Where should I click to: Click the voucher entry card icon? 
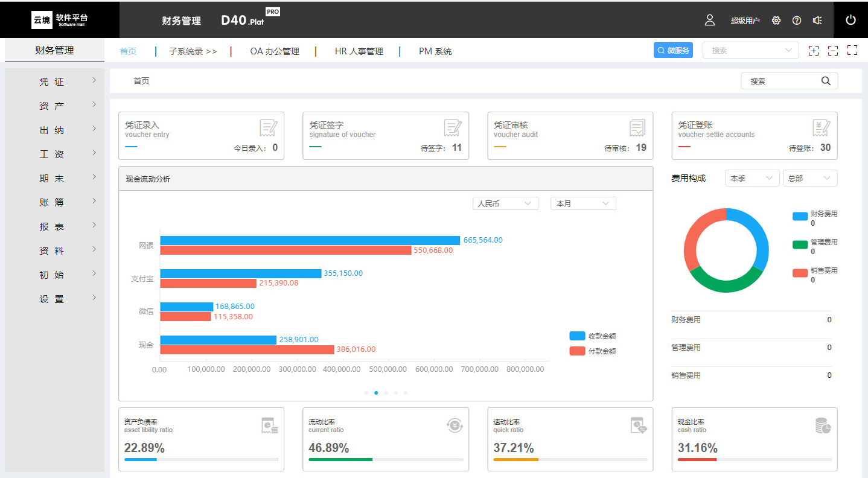pos(268,128)
